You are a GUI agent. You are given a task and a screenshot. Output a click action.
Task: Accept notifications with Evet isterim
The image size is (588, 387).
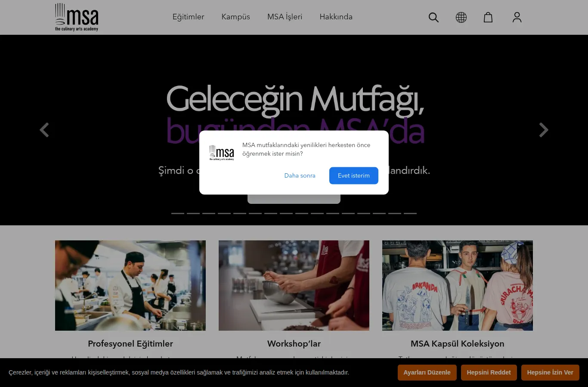(354, 175)
